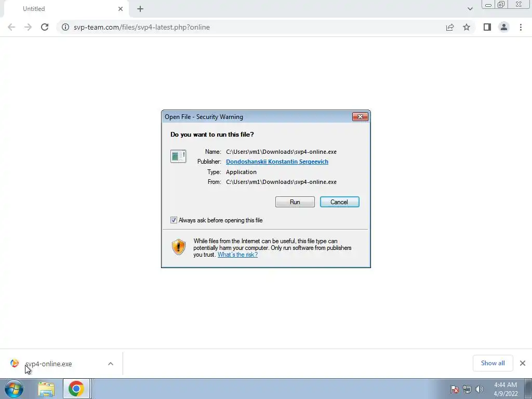Click 'Do you want to run this file?' heading
This screenshot has height=399, width=532.
[x=212, y=135]
